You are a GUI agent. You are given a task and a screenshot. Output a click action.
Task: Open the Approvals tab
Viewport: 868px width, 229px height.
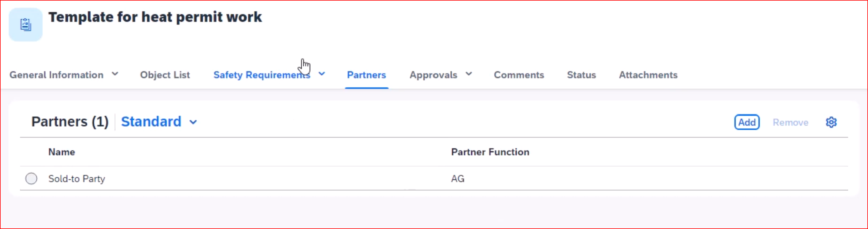point(433,75)
